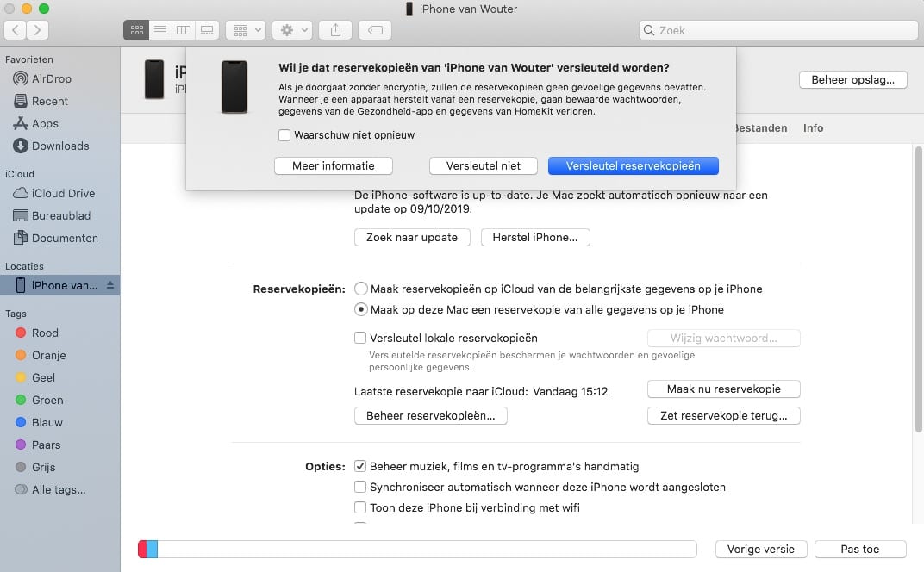This screenshot has height=572, width=924.
Task: Switch to icon view in toolbar
Action: pos(137,30)
